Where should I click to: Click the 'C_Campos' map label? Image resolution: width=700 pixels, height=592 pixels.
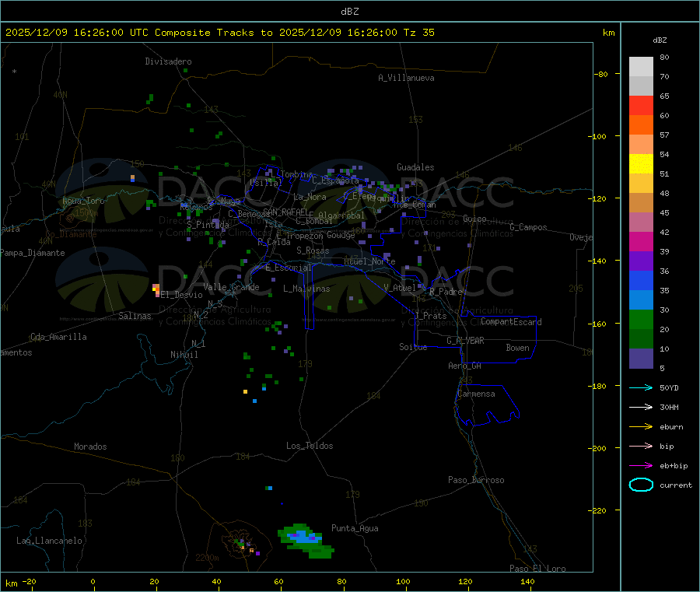point(529,227)
